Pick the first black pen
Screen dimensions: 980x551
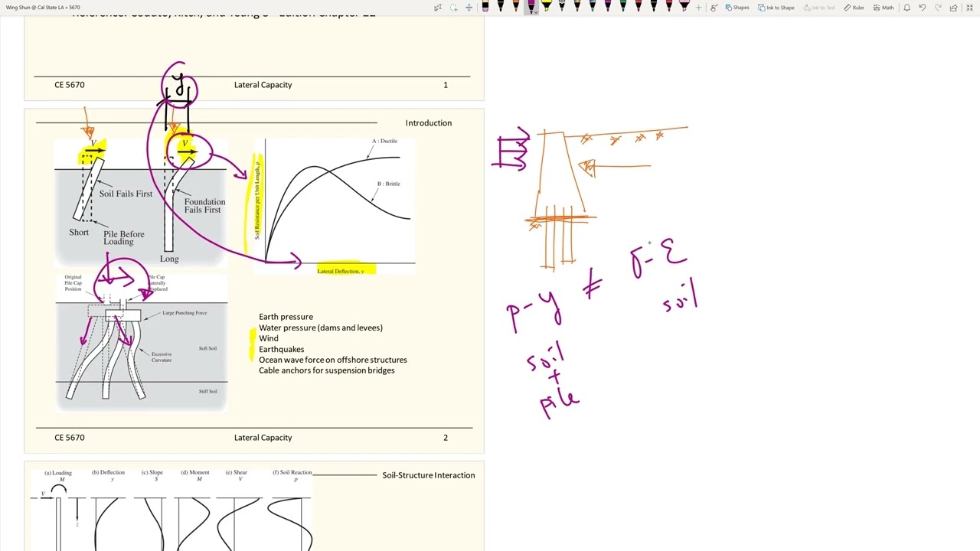pyautogui.click(x=501, y=6)
